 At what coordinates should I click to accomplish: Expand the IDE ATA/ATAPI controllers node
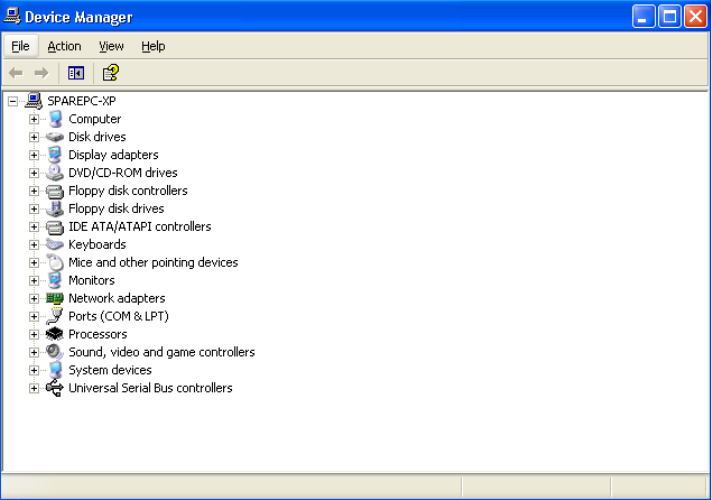[x=34, y=227]
